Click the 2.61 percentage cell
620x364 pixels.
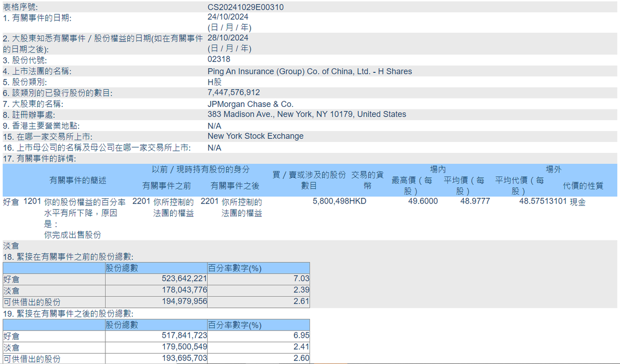tap(301, 302)
